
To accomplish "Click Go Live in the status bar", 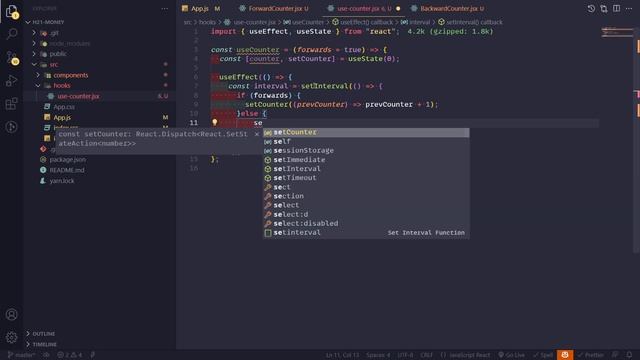I will pyautogui.click(x=511, y=355).
